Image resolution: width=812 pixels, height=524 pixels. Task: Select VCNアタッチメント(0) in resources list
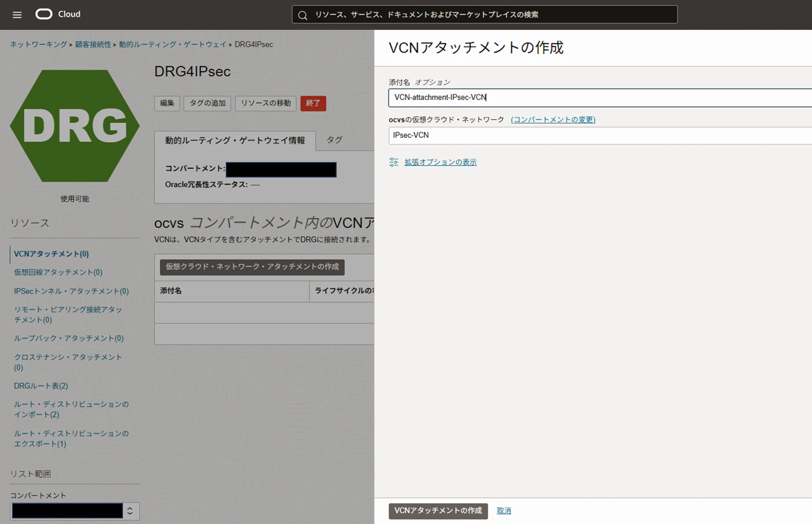51,254
